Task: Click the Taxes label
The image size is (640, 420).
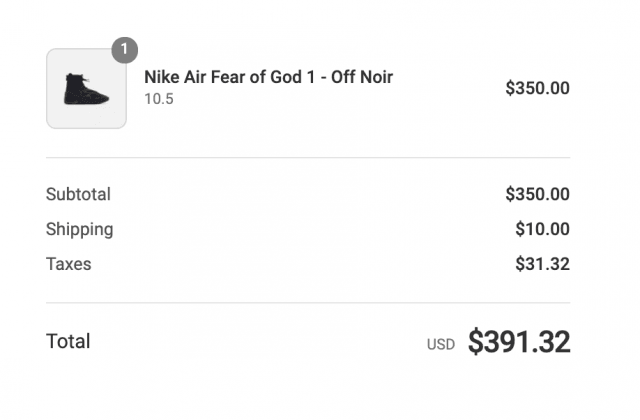Action: 69,264
